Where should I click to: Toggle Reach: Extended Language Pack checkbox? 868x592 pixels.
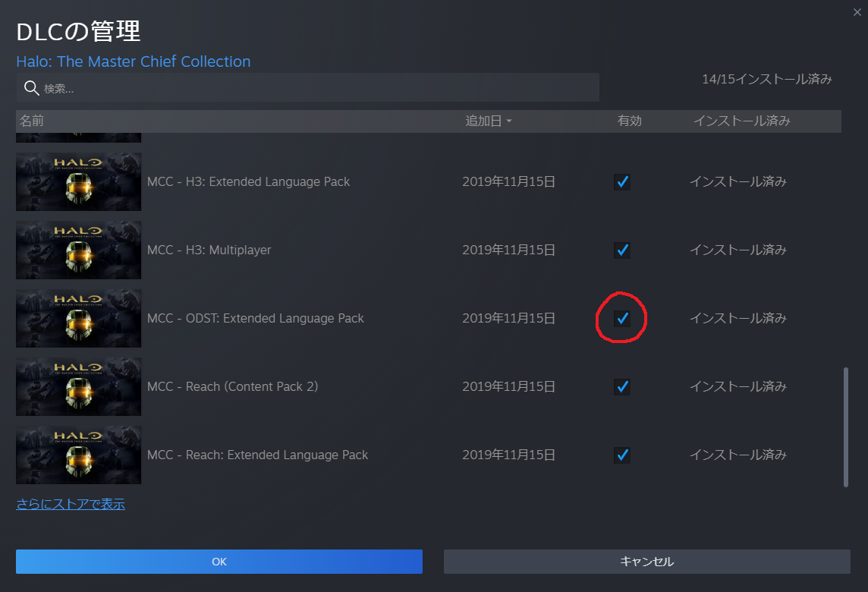coord(622,455)
